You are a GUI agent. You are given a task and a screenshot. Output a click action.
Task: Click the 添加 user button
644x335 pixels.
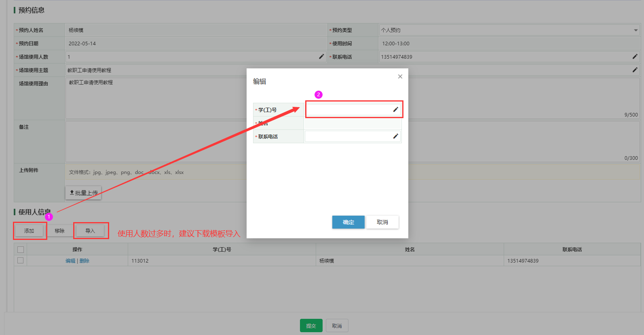(29, 231)
